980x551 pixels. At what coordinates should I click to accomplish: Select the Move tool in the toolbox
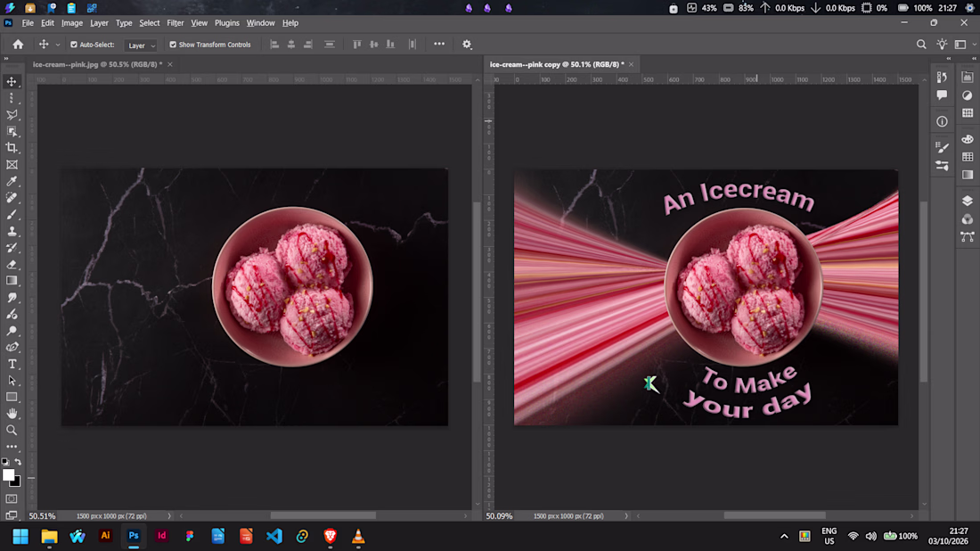pyautogui.click(x=12, y=81)
